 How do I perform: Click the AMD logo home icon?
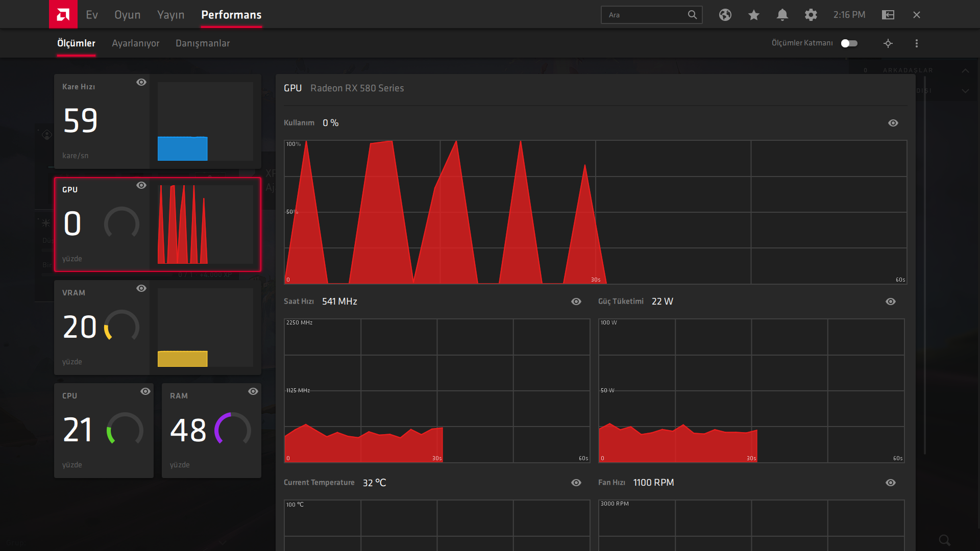coord(63,14)
